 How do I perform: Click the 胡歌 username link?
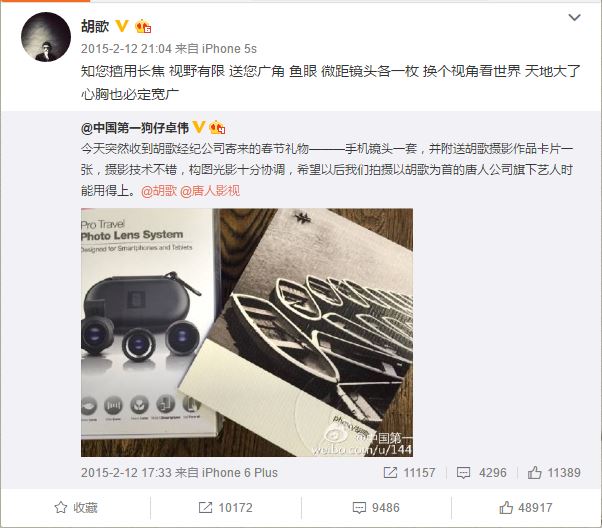pyautogui.click(x=95, y=26)
